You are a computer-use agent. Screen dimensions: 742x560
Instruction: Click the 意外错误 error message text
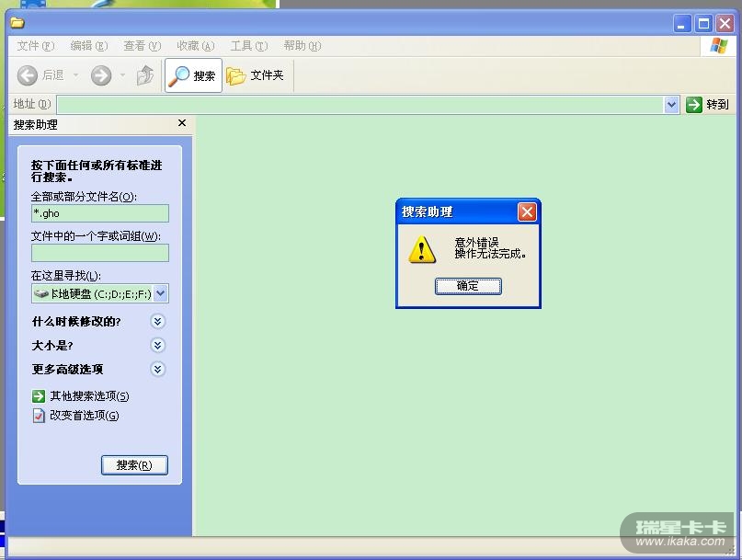pyautogui.click(x=476, y=243)
